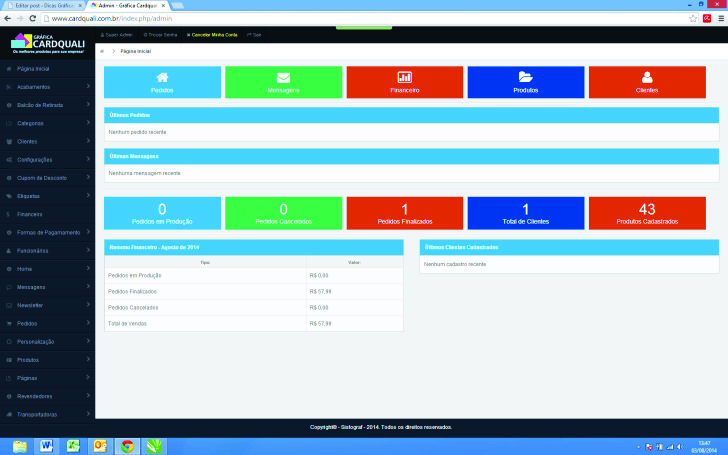
Task: Open the Chrome hamburger menu icon
Action: click(x=719, y=18)
